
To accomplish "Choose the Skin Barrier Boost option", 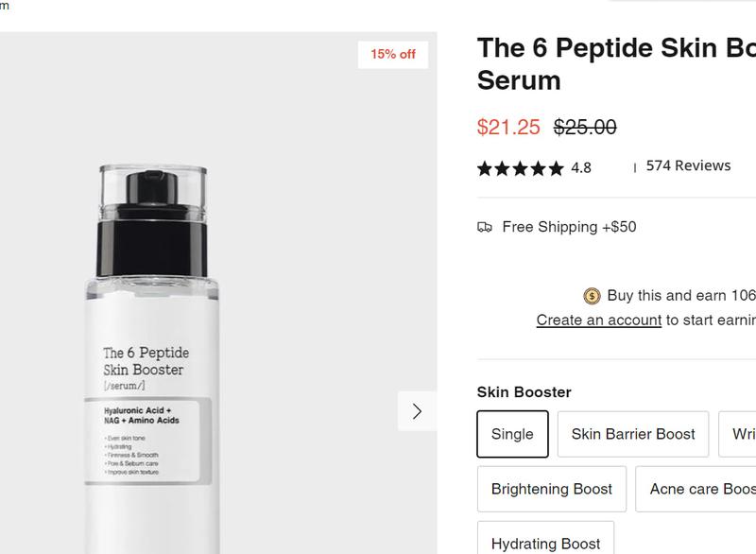I will tap(633, 434).
